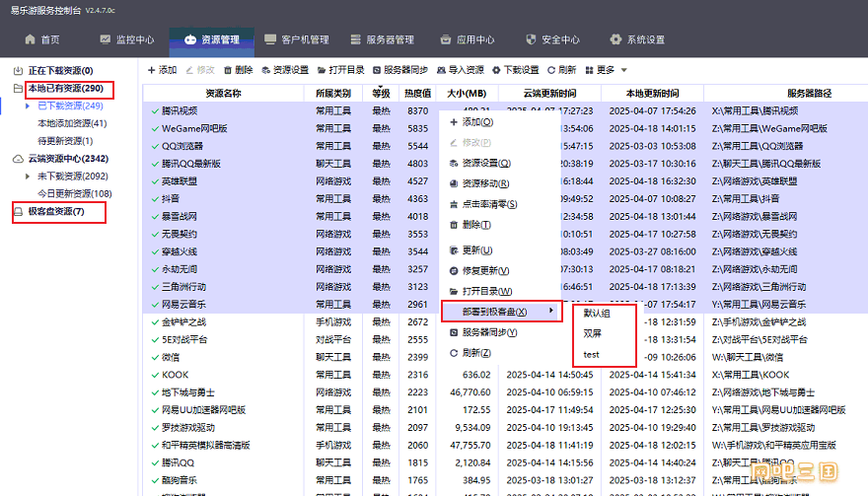Click the 删除 trash toolbar button

pyautogui.click(x=238, y=70)
